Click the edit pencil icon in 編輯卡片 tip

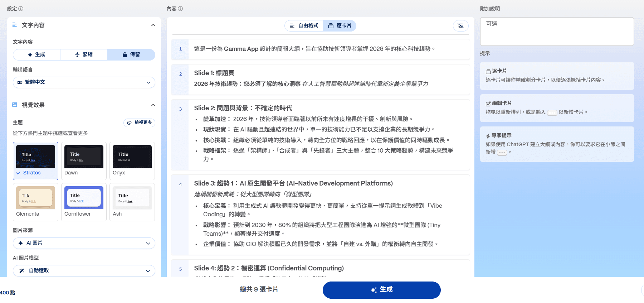(488, 104)
